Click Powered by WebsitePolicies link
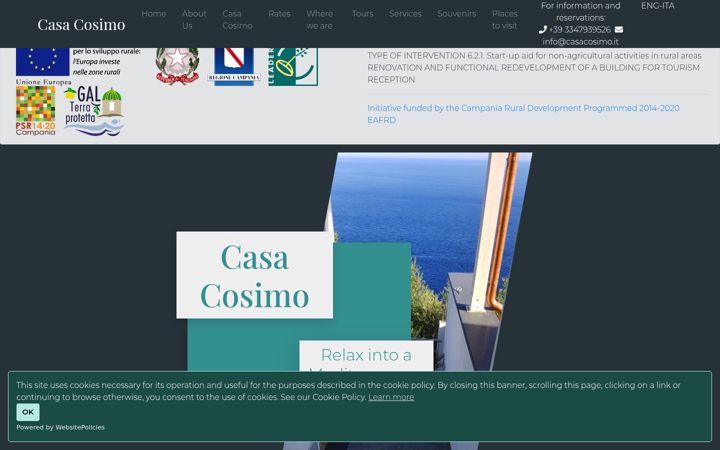 point(61,428)
